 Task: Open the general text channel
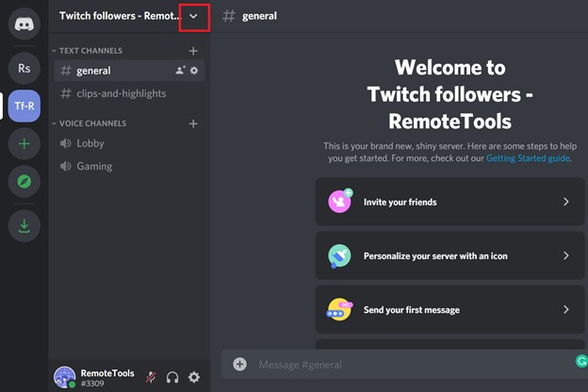pyautogui.click(x=129, y=71)
